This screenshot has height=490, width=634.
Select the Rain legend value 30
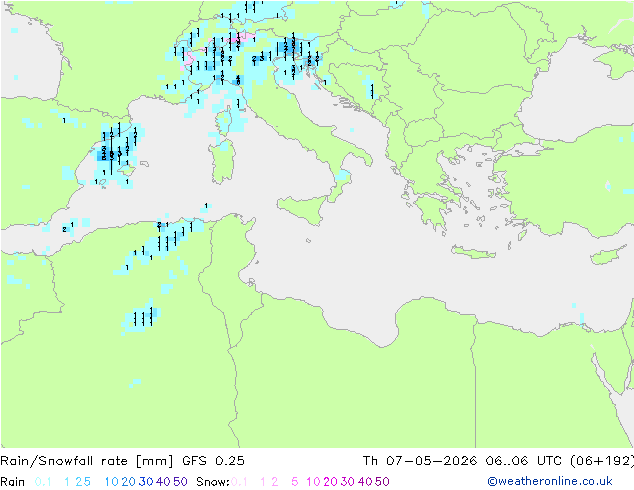[146, 482]
